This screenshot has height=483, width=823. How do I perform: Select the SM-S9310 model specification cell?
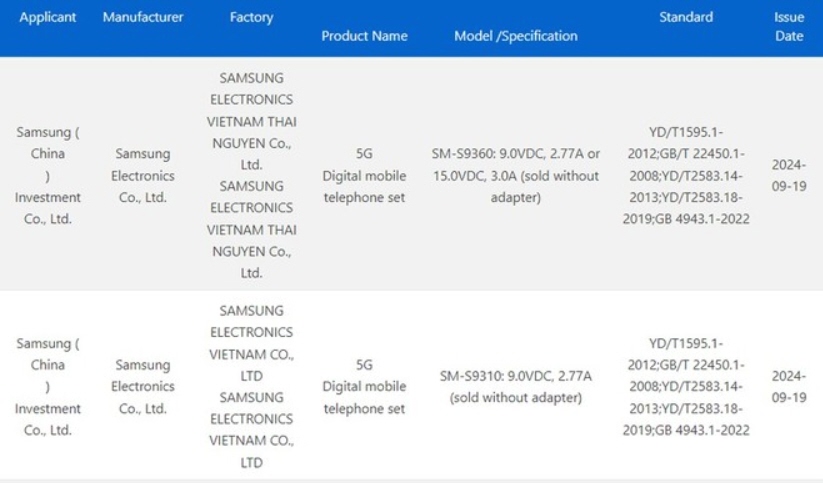pyautogui.click(x=515, y=386)
